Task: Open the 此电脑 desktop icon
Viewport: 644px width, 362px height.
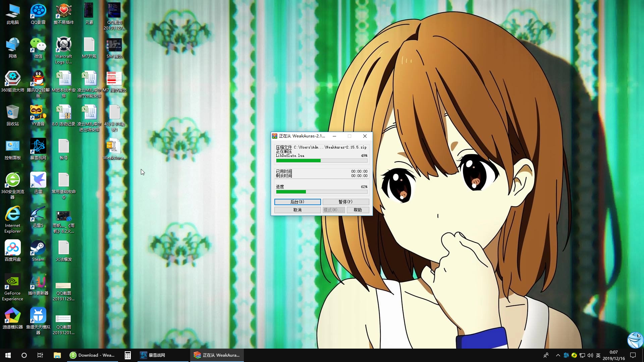Action: [x=13, y=14]
